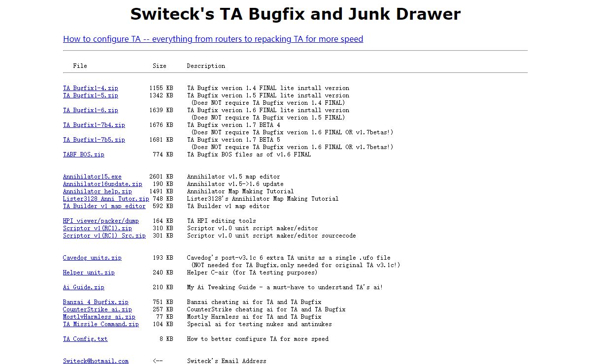Download Cavedog_units.zip

pyautogui.click(x=92, y=258)
